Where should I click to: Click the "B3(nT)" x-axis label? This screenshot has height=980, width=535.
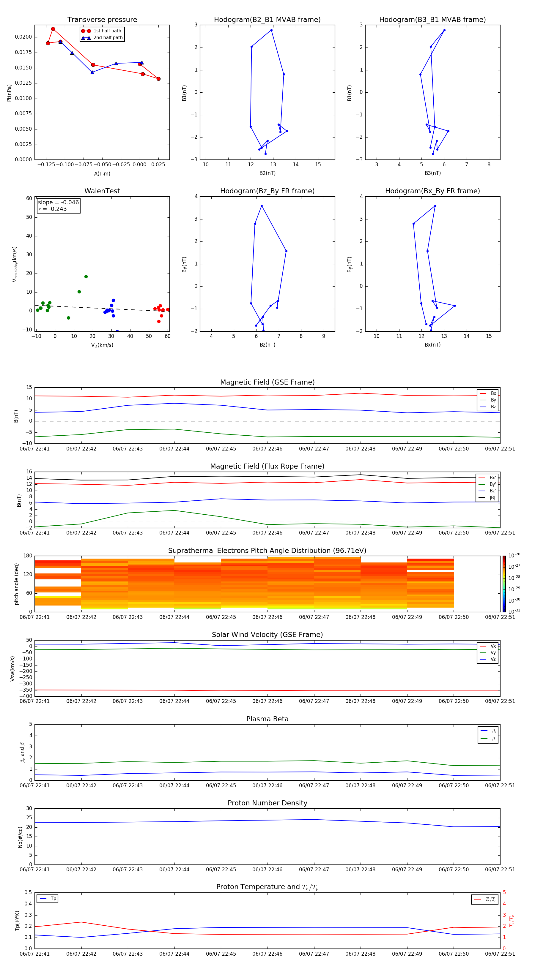[432, 173]
